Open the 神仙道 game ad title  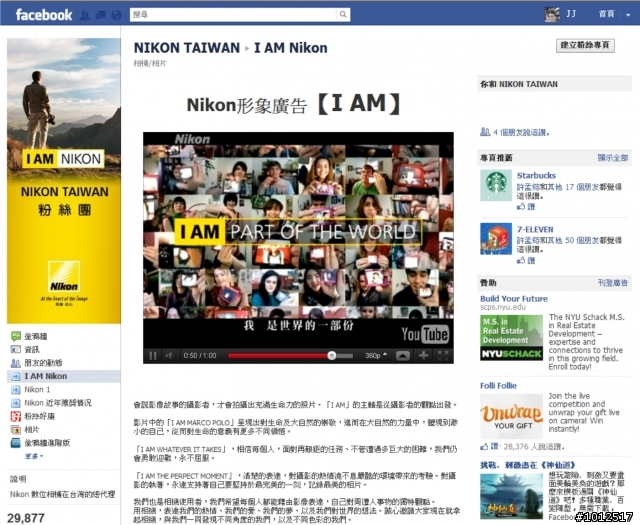pos(528,465)
